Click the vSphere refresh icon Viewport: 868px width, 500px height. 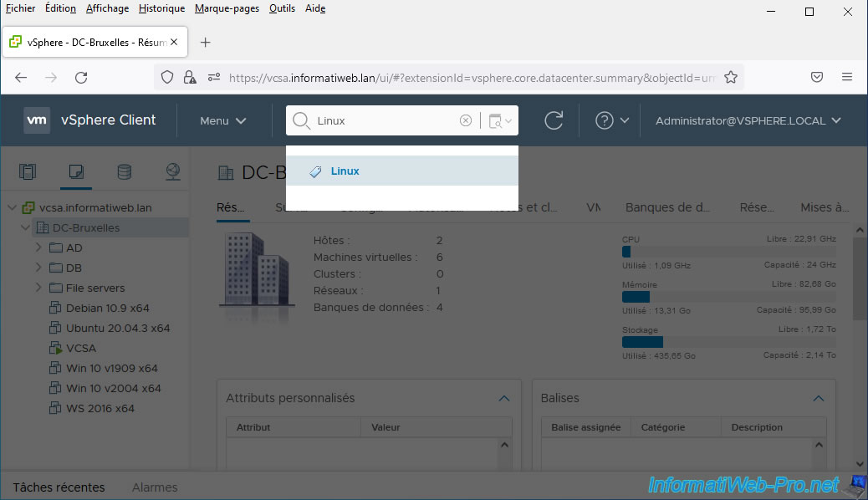554,120
